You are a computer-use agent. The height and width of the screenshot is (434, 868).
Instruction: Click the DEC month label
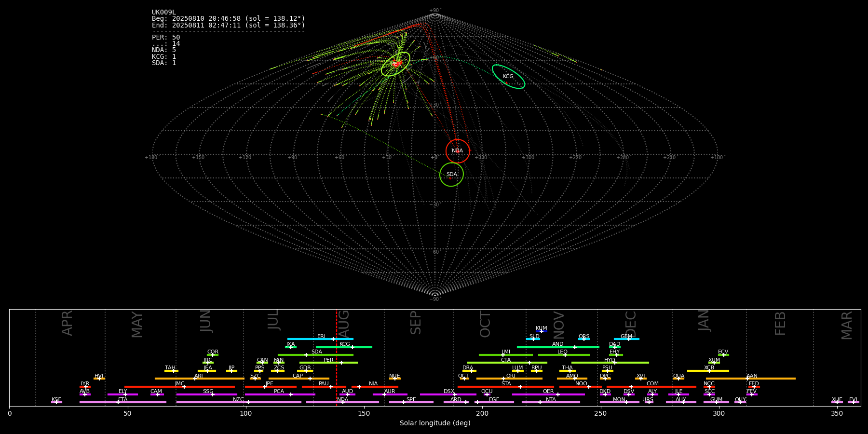pos(631,324)
